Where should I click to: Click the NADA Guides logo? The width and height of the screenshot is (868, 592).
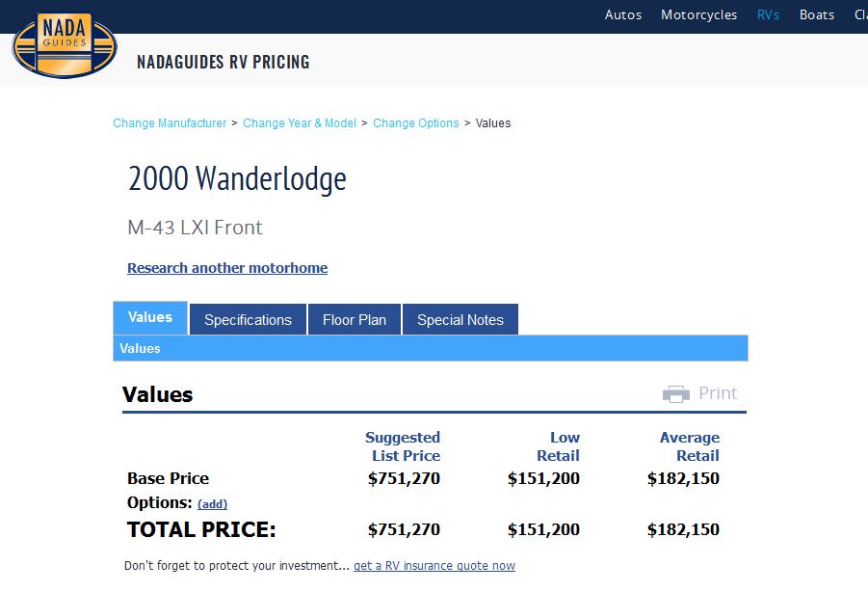(64, 45)
